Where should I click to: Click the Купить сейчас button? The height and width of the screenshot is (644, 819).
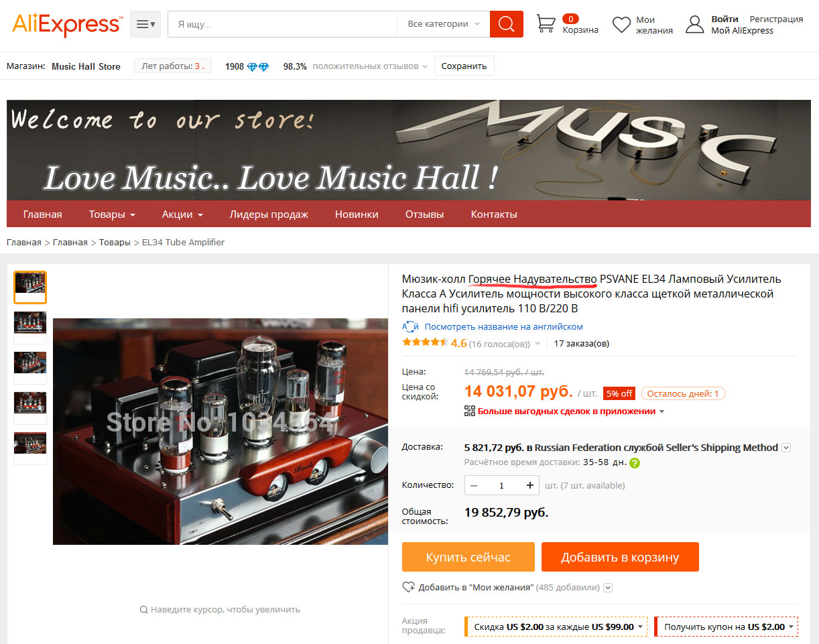point(468,557)
